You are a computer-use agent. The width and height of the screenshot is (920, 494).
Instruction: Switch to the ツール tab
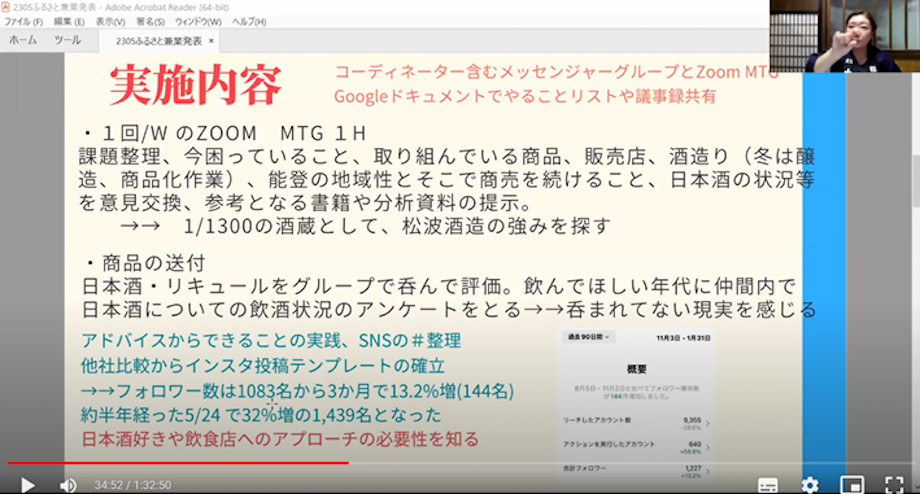point(67,40)
